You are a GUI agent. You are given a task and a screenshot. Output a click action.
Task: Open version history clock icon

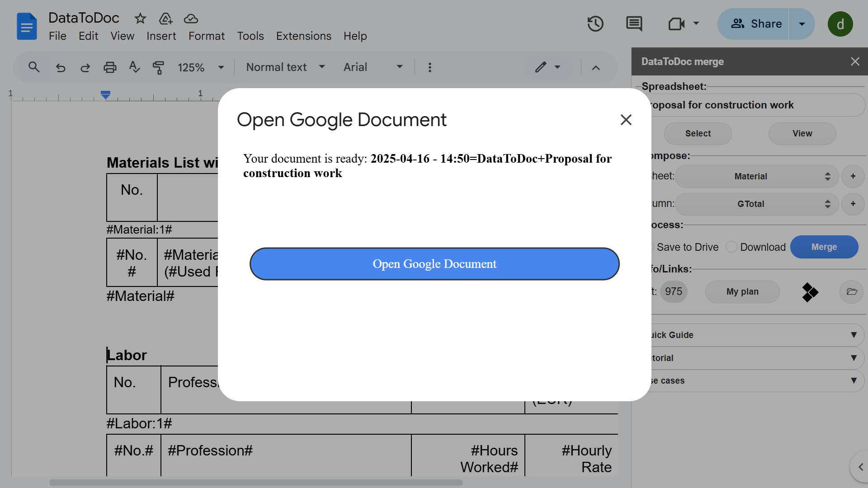(595, 24)
